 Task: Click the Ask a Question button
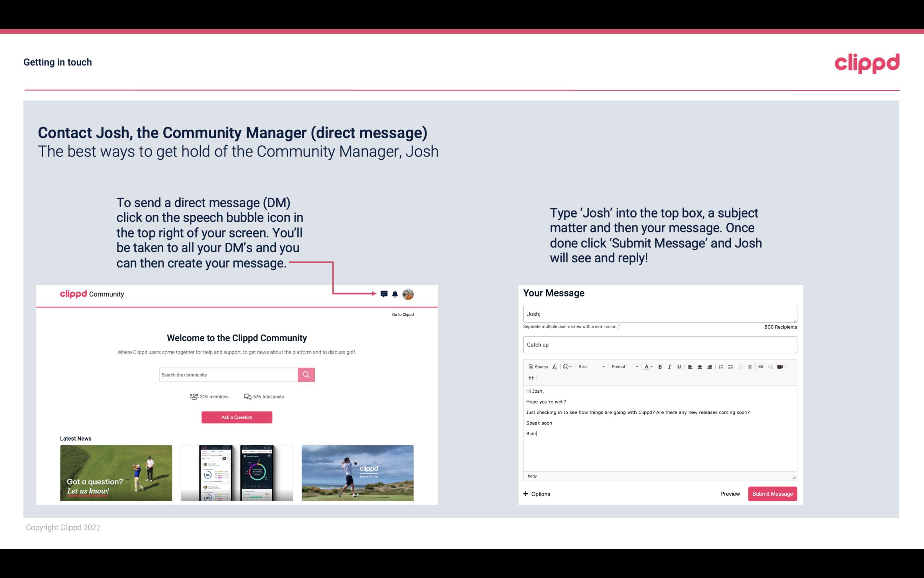click(x=237, y=417)
